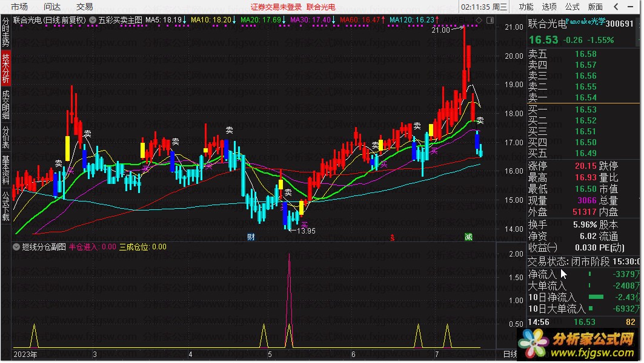Open the 问达 menu
The image size is (644, 363).
pyautogui.click(x=52, y=7)
